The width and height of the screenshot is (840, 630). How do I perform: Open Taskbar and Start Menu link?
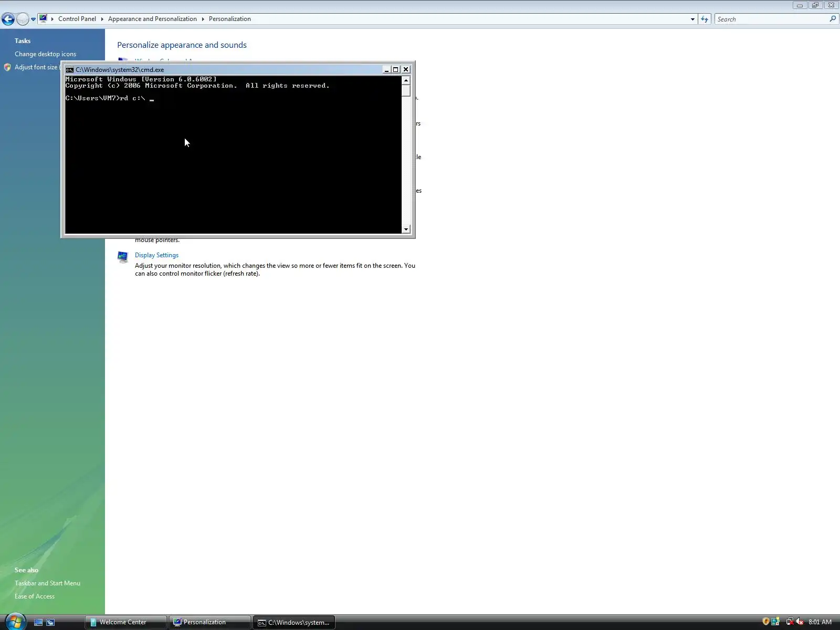(x=47, y=583)
